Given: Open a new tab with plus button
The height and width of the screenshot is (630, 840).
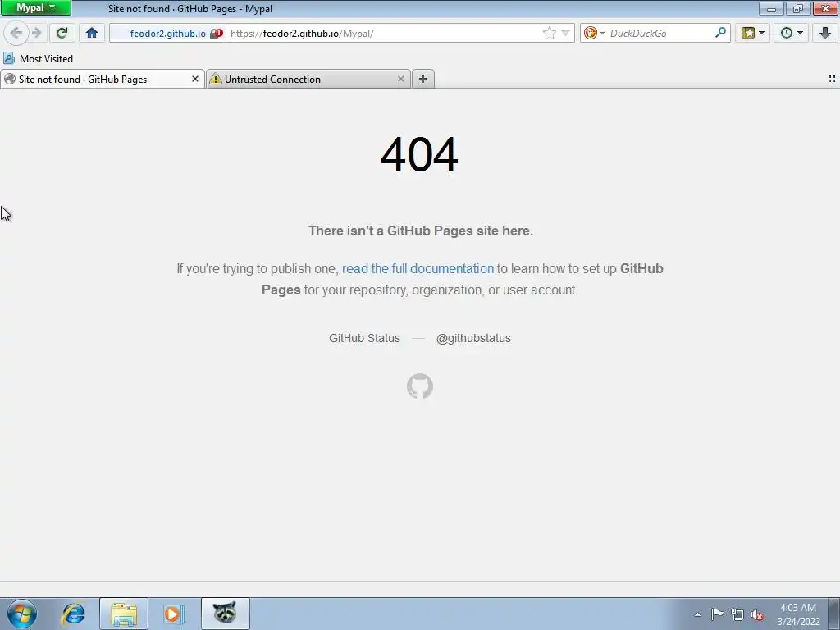Looking at the screenshot, I should (x=423, y=79).
